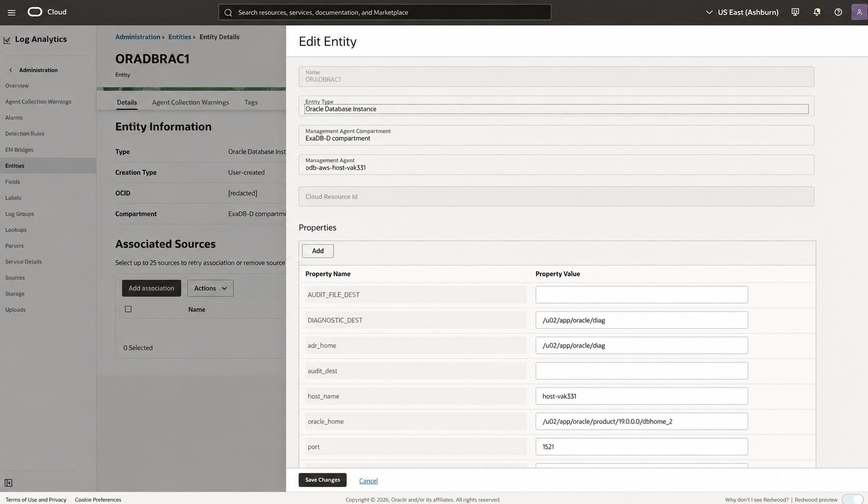Viewport: 868px width, 504px height.
Task: Open Overview in the sidebar
Action: (x=17, y=85)
